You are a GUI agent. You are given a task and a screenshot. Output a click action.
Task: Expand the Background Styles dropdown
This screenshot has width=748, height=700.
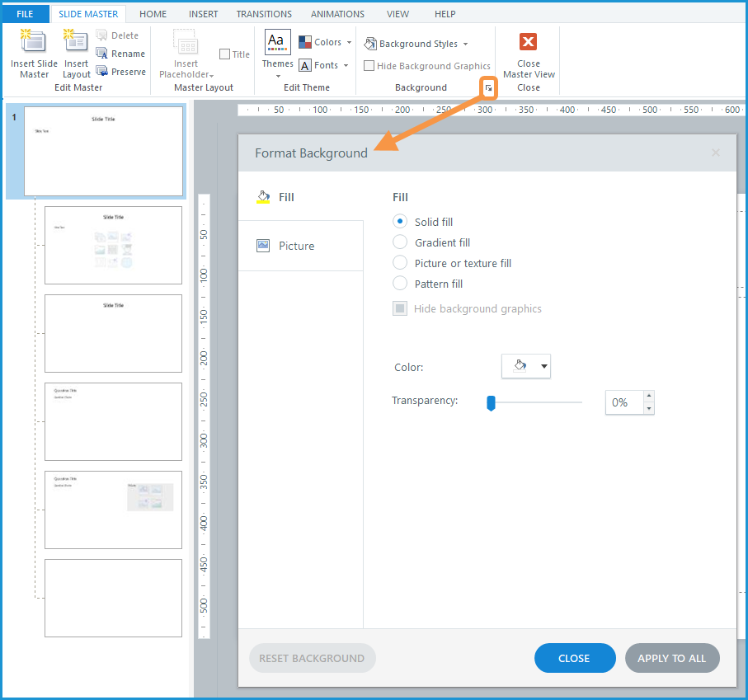(416, 44)
